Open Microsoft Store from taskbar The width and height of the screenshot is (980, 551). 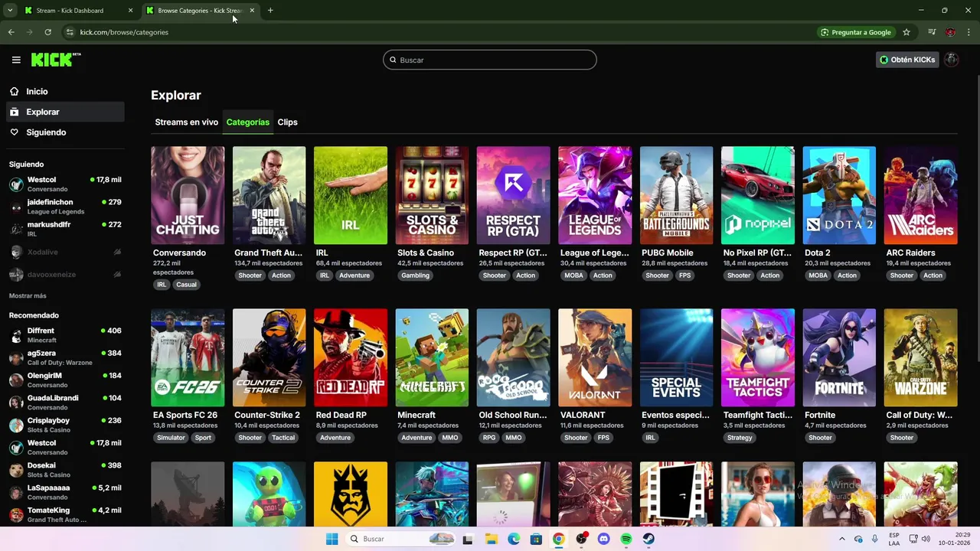pyautogui.click(x=536, y=539)
